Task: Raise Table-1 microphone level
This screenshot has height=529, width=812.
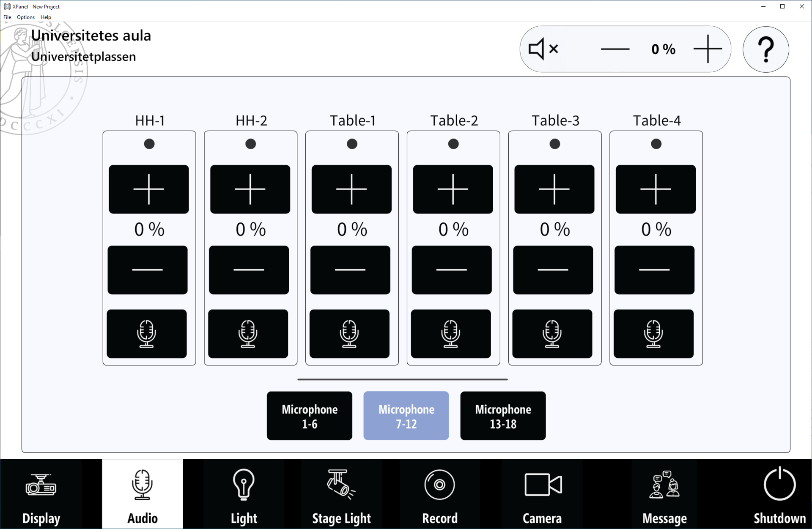Action: [x=352, y=189]
